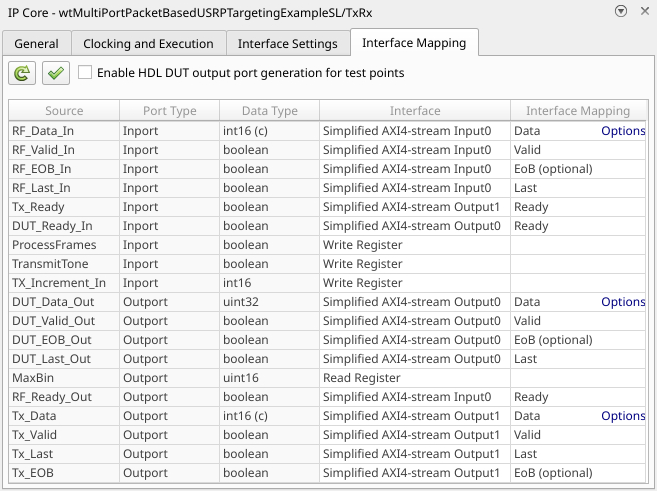This screenshot has width=657, height=491.
Task: Click the green reload interface table icon
Action: click(22, 73)
